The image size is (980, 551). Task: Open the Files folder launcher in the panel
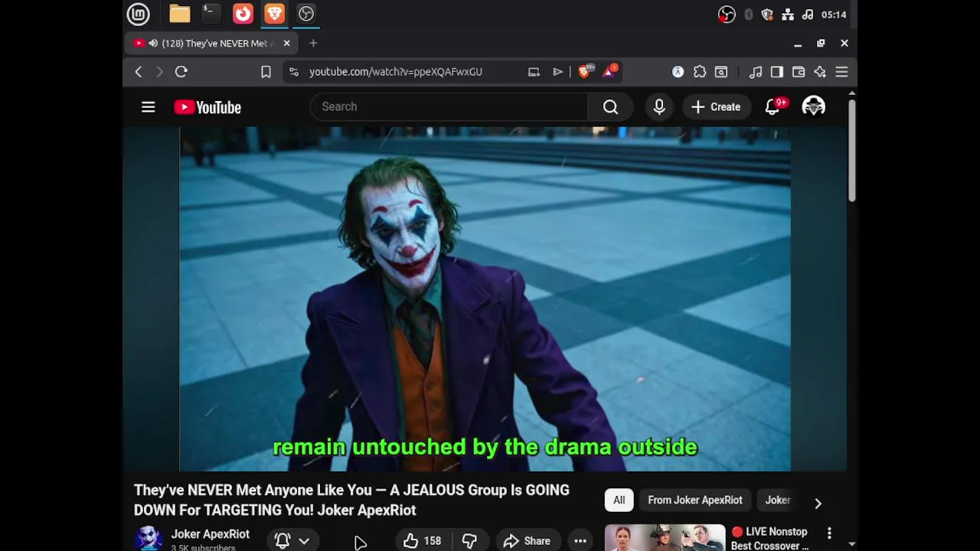(180, 14)
